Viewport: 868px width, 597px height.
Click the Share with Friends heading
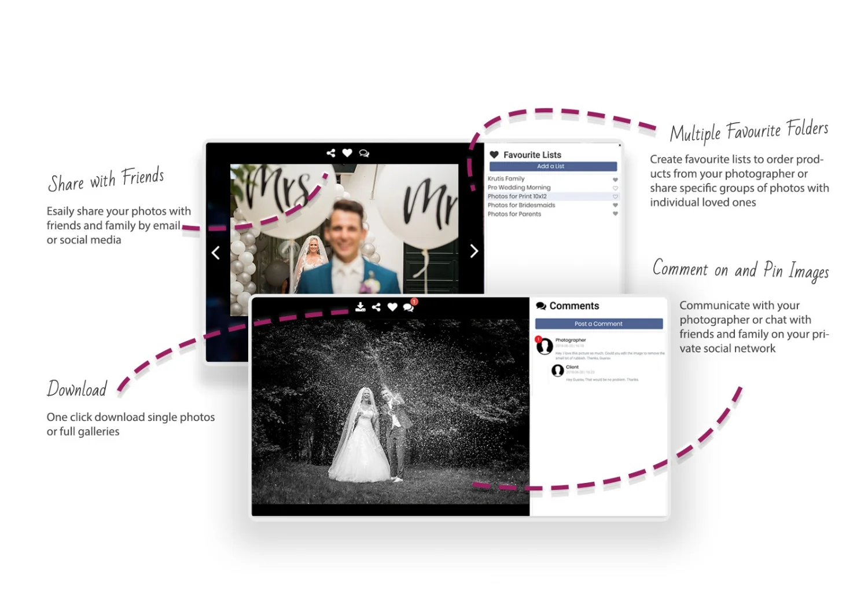pos(106,180)
